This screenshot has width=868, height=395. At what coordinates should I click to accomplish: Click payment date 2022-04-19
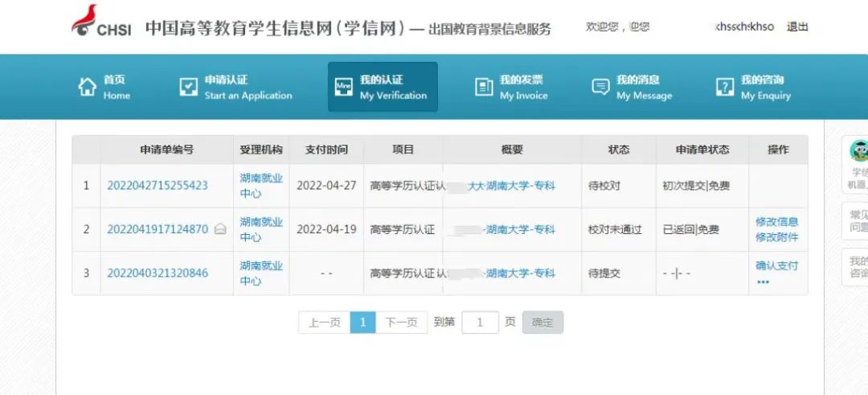[x=326, y=229]
